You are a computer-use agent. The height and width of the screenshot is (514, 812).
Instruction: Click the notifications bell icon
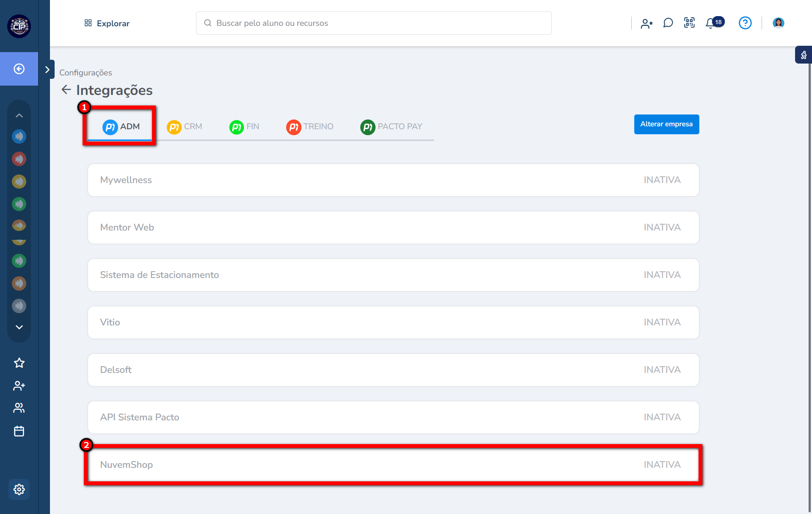(711, 23)
